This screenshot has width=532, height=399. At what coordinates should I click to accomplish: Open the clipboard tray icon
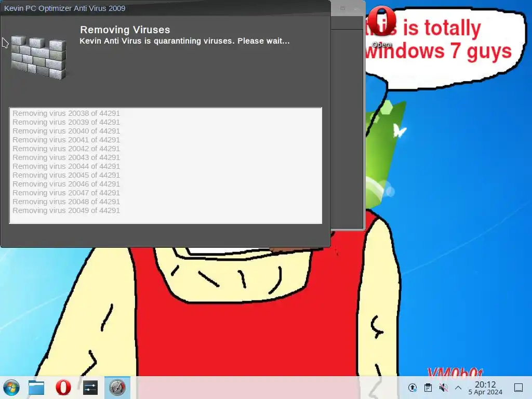428,388
